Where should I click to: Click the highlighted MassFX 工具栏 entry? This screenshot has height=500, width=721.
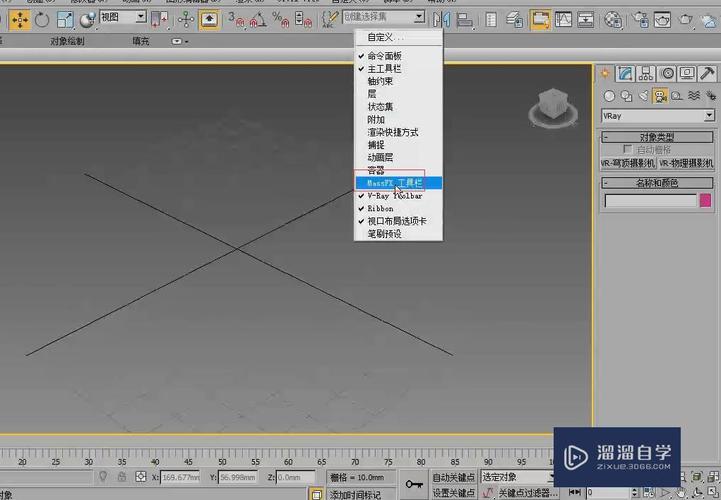(x=398, y=183)
